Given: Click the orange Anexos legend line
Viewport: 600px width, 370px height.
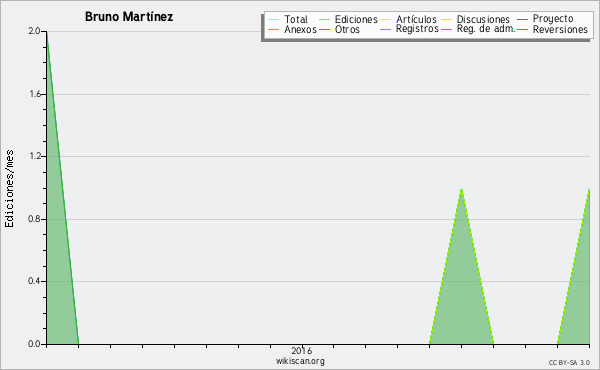Looking at the screenshot, I should pos(274,29).
